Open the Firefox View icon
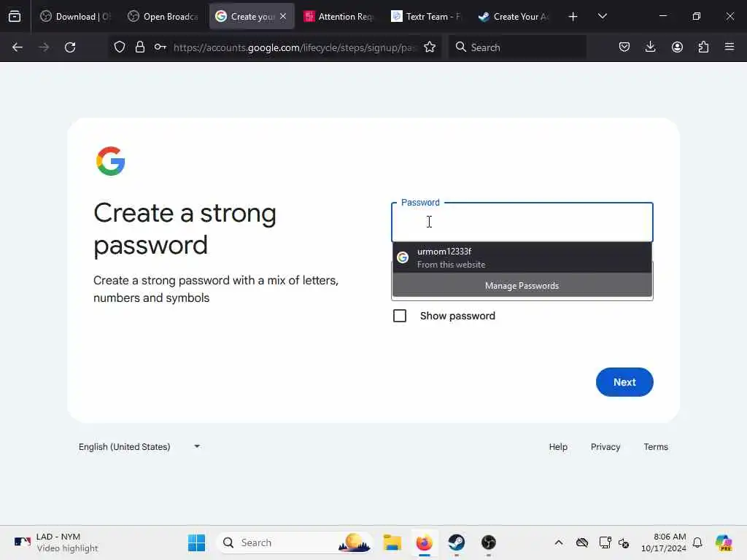The width and height of the screenshot is (747, 560). click(x=15, y=17)
